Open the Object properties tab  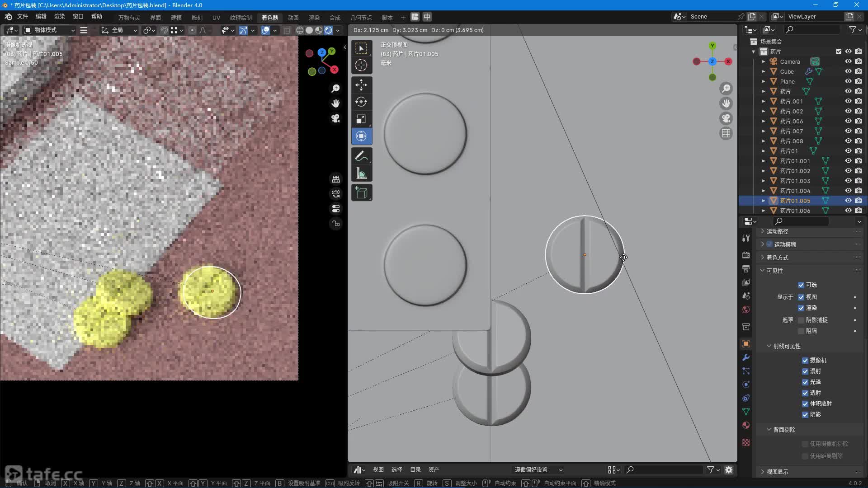(x=746, y=344)
